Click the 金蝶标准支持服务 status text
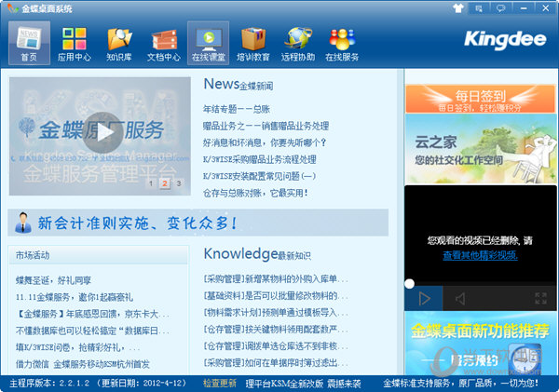This screenshot has height=392, width=559. coord(460,383)
